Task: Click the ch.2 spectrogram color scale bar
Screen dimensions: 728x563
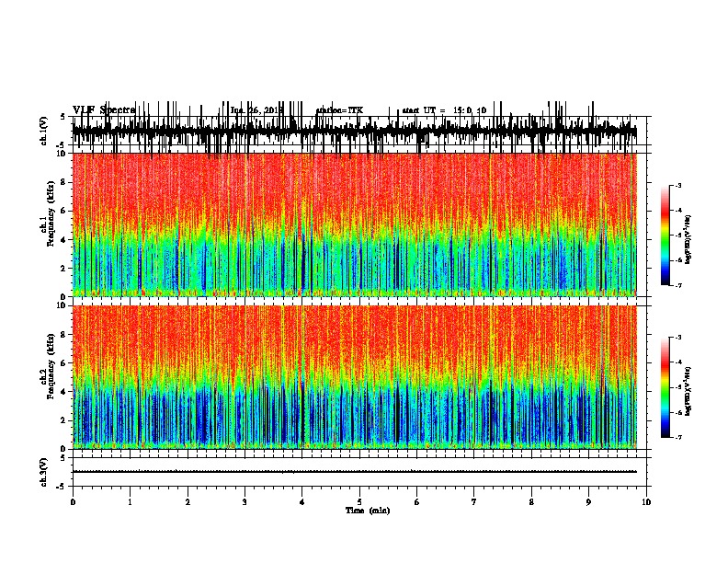Action: (665, 387)
